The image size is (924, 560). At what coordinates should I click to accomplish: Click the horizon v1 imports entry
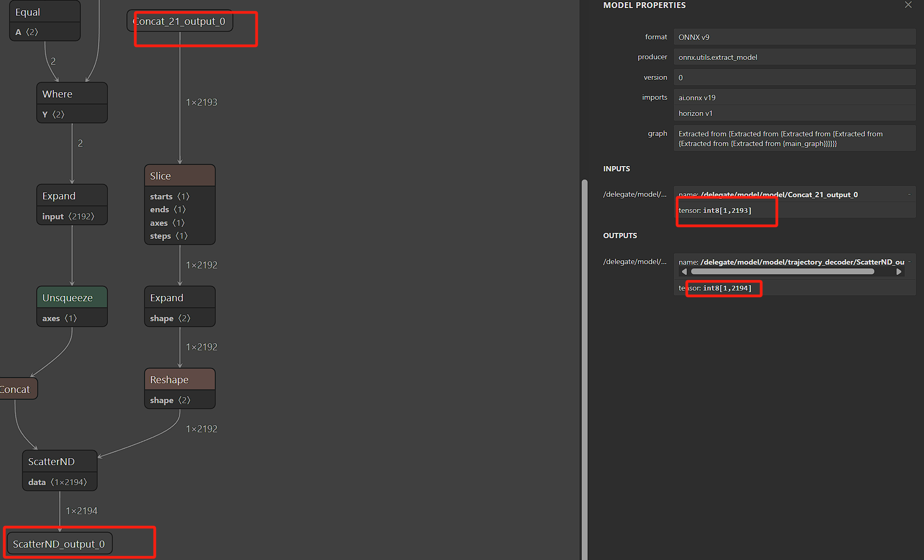794,113
